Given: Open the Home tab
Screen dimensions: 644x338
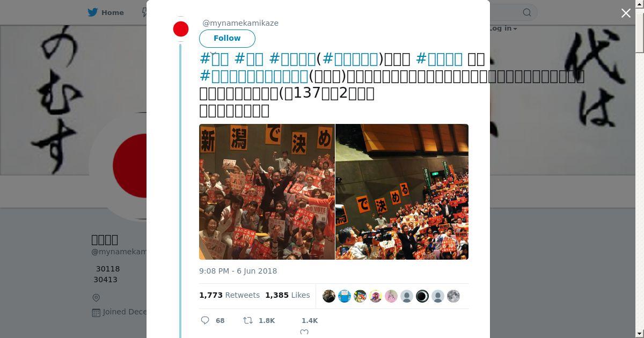Looking at the screenshot, I should (x=106, y=12).
